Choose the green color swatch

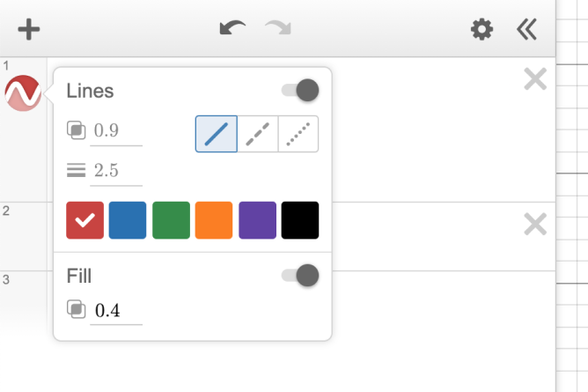(171, 220)
